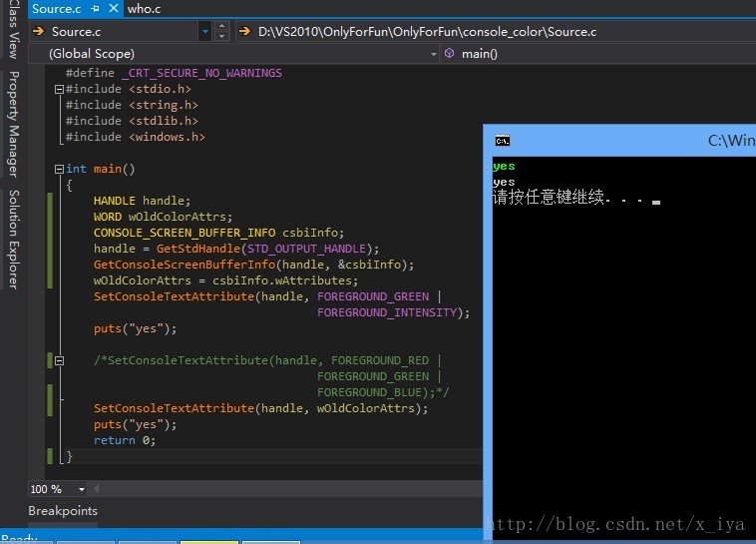Click the arrow icon before the file path
The image size is (756, 544).
click(244, 32)
